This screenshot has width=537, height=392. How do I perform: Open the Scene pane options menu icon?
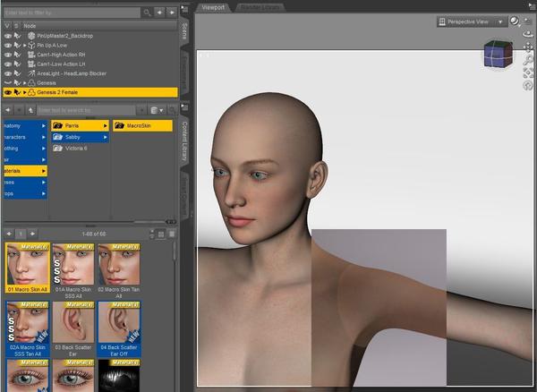(184, 9)
